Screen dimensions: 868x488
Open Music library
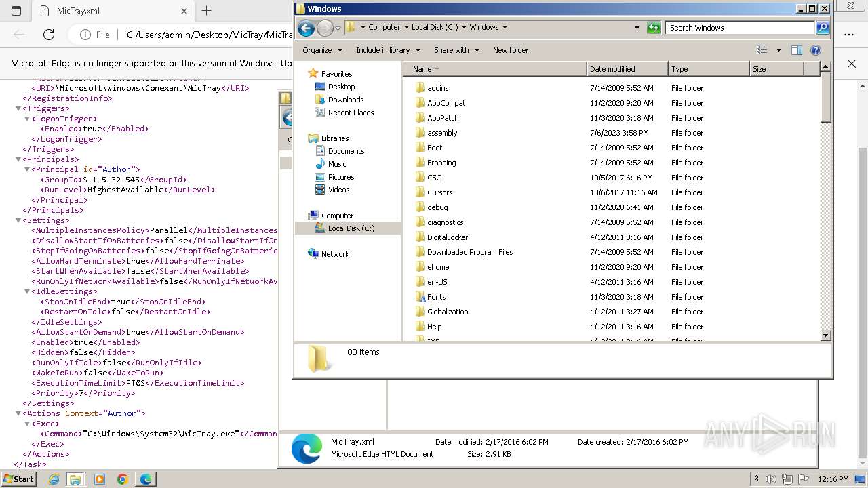pos(337,164)
